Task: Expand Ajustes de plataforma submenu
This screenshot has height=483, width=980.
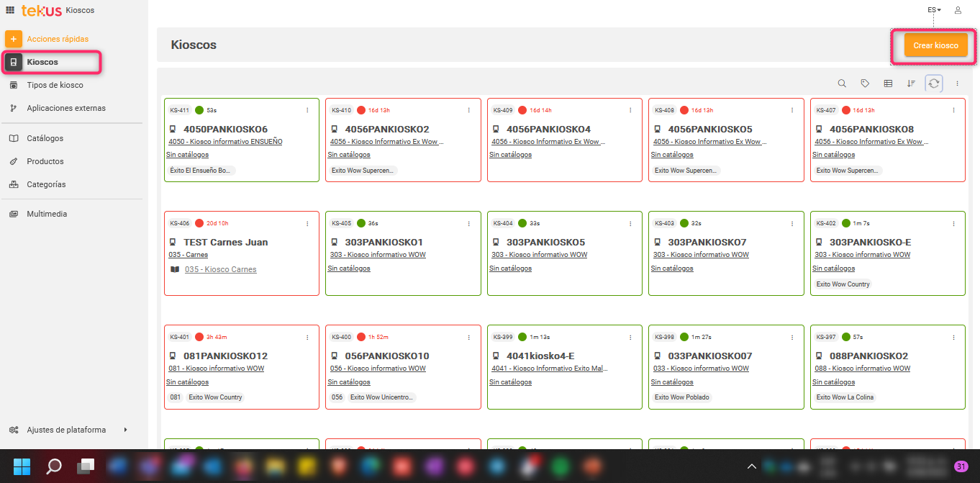Action: [x=125, y=430]
